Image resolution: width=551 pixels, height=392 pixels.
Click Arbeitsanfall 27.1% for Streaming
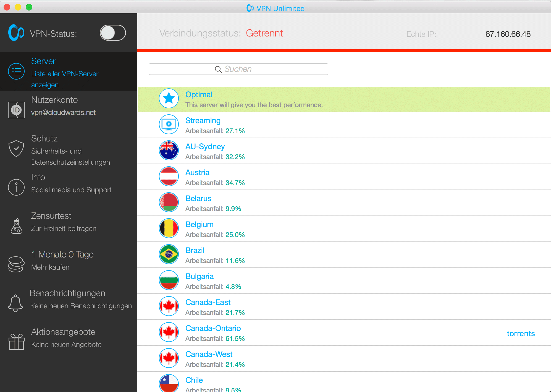(235, 131)
